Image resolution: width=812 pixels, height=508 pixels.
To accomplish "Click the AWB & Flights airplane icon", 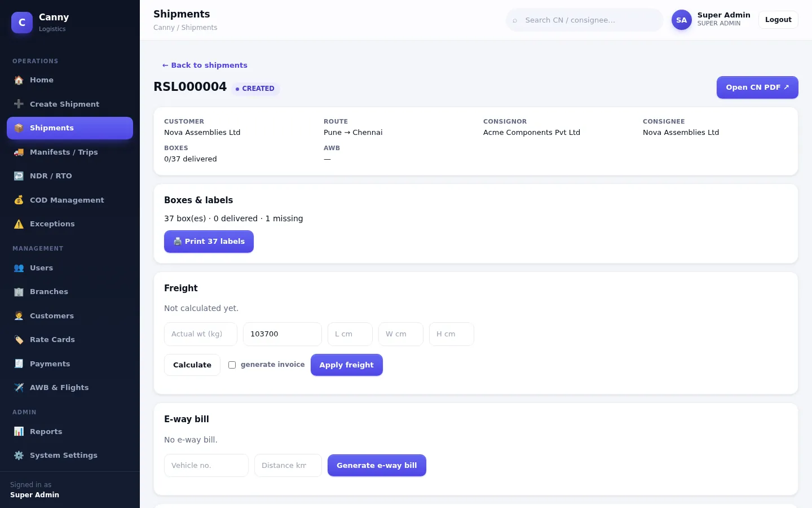I will point(19,388).
